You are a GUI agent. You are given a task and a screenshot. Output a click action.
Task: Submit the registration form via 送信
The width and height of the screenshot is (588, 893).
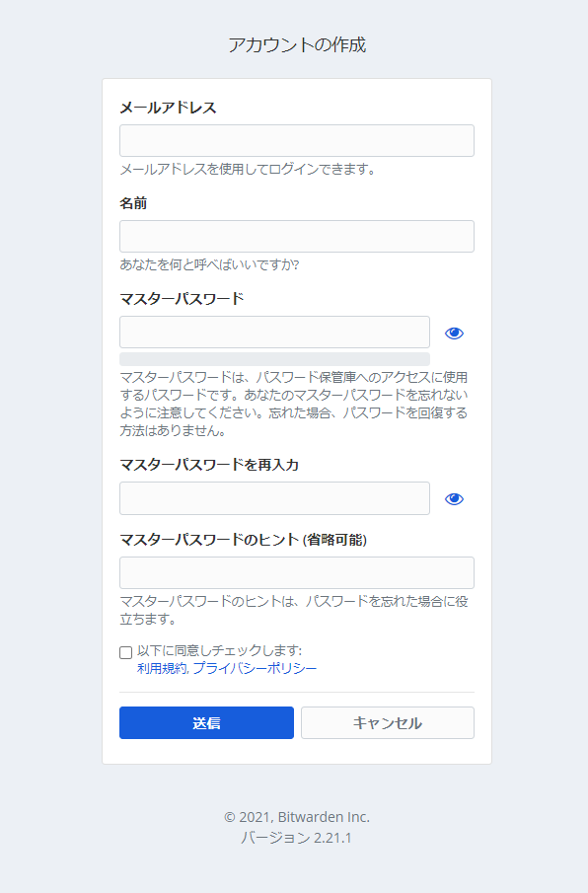pyautogui.click(x=206, y=722)
